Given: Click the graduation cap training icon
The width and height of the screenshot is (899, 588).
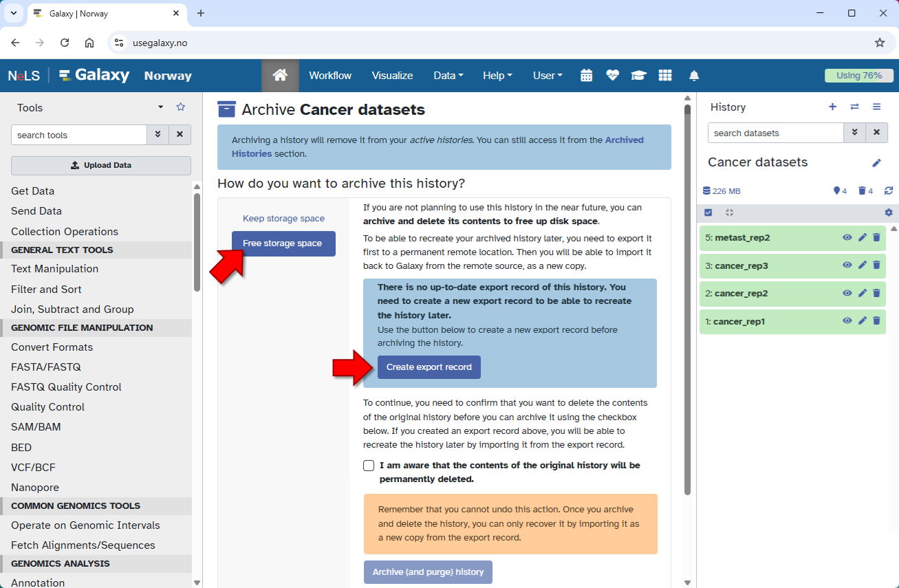Looking at the screenshot, I should tap(638, 76).
